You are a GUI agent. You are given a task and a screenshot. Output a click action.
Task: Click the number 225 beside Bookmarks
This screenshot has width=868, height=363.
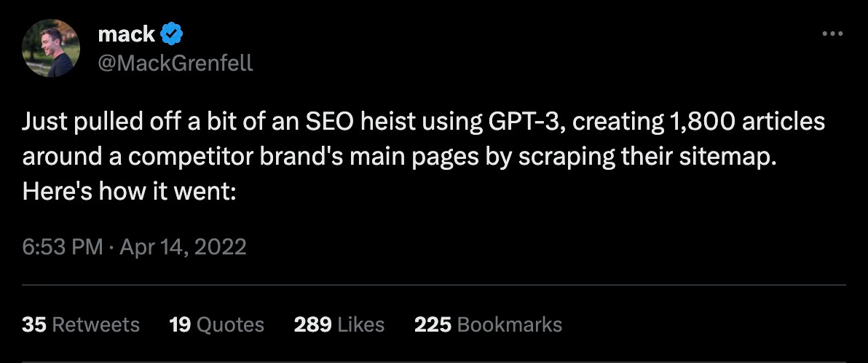[433, 324]
